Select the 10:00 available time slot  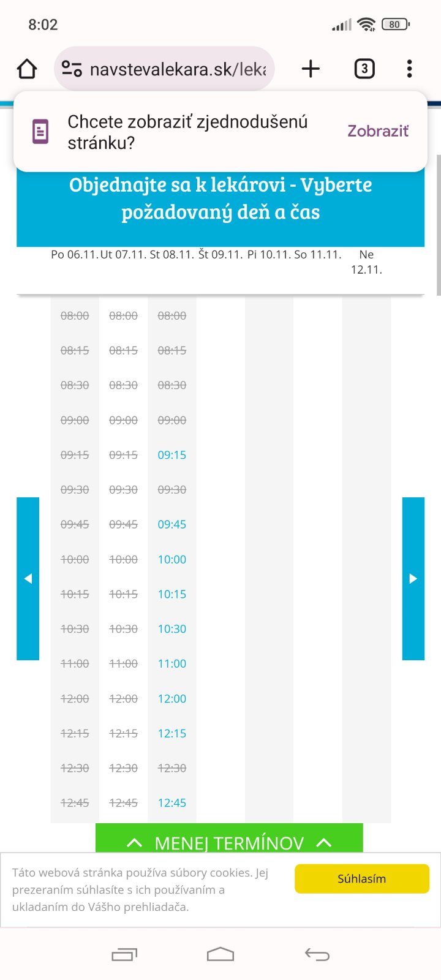pyautogui.click(x=172, y=559)
